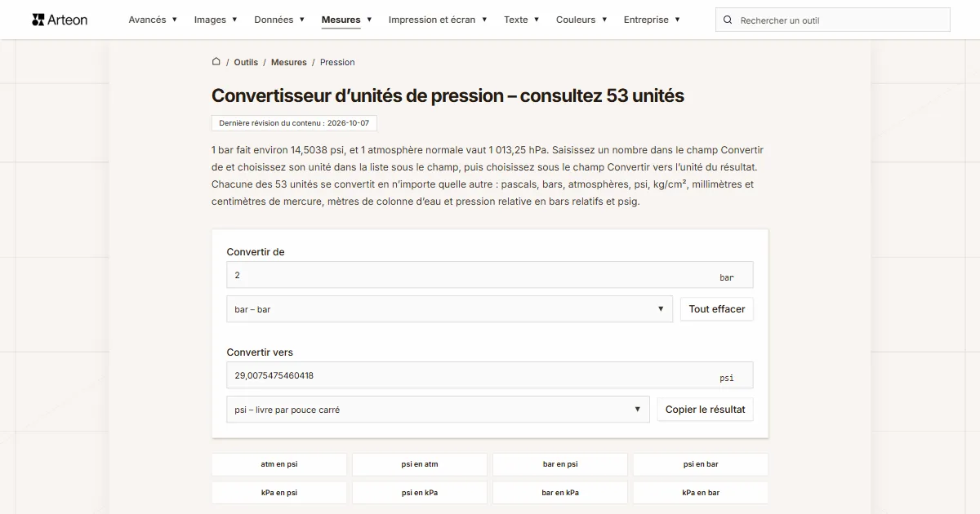This screenshot has width=980, height=514.
Task: Select the bar en kPa shortcut
Action: 560,493
